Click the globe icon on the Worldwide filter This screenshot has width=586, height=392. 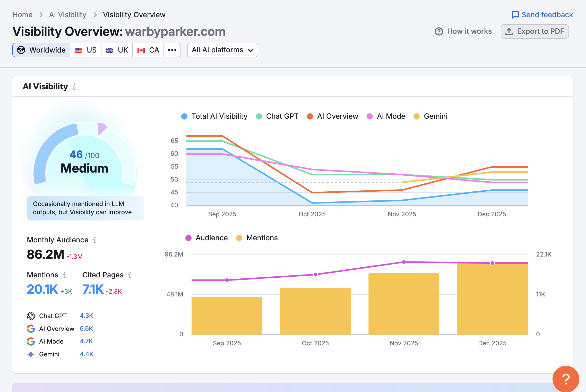pos(21,50)
